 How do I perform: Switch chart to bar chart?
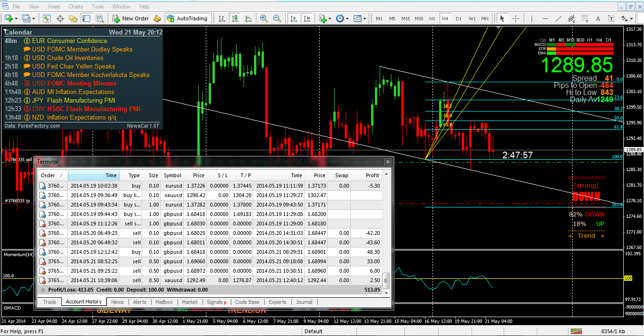coord(221,18)
